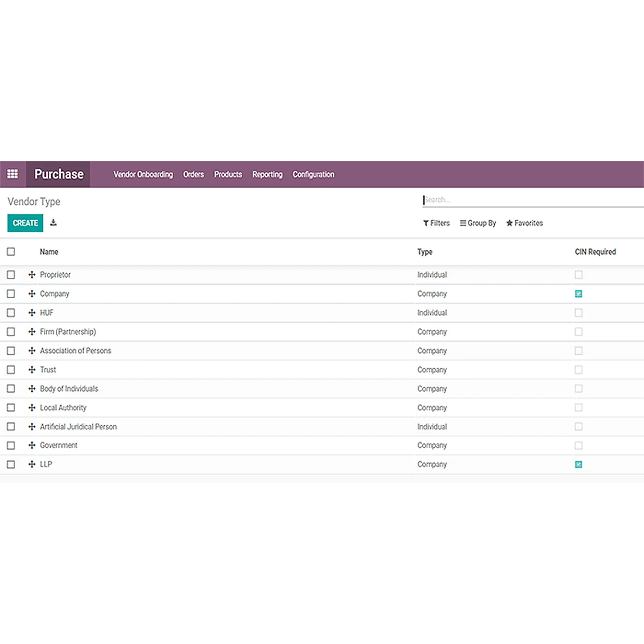Select the Local Authority row checkbox
The height and width of the screenshot is (644, 644).
point(11,407)
